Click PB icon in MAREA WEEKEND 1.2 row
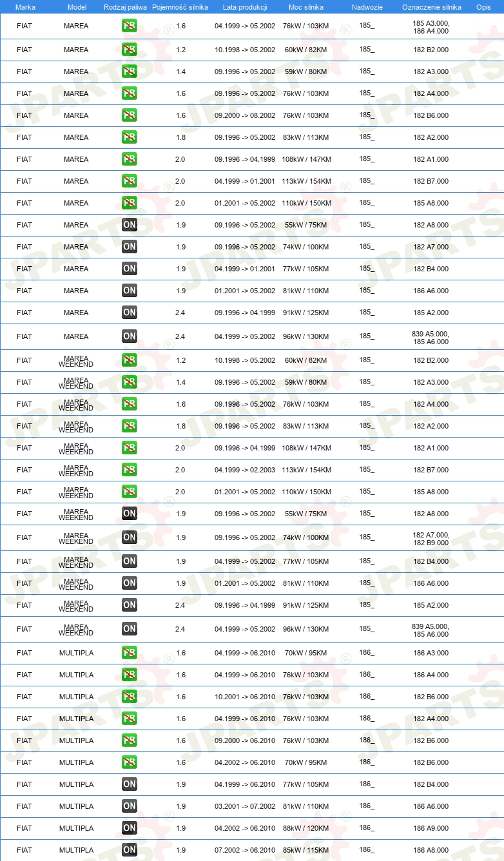The height and width of the screenshot is (861, 504). (x=130, y=360)
